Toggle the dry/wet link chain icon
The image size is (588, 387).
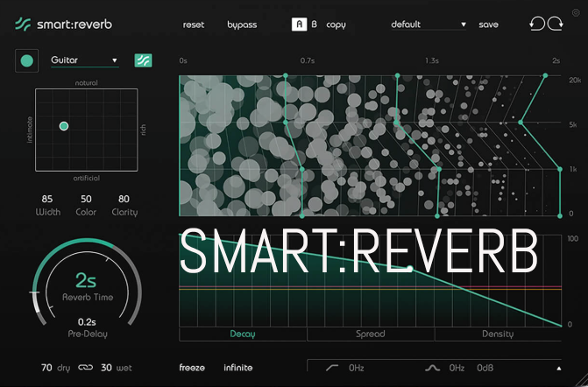tap(86, 368)
